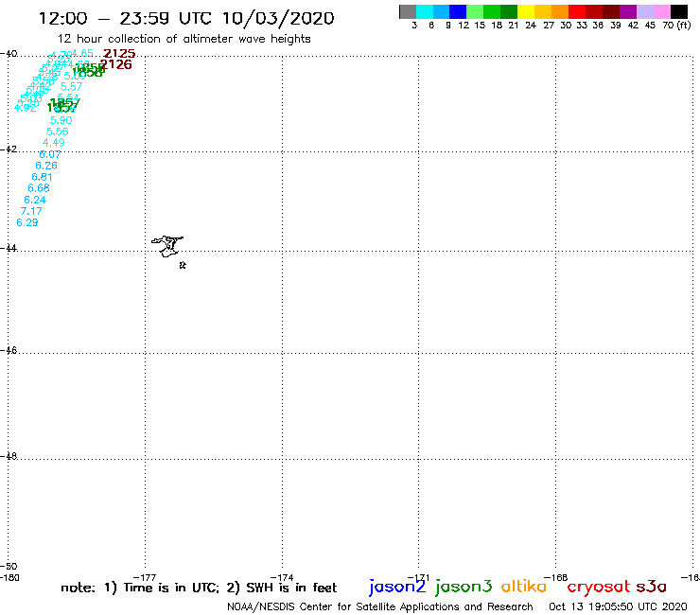Screen dimensions: 700x615
Task: Click the (ft) unit label in legend
Action: 684,25
